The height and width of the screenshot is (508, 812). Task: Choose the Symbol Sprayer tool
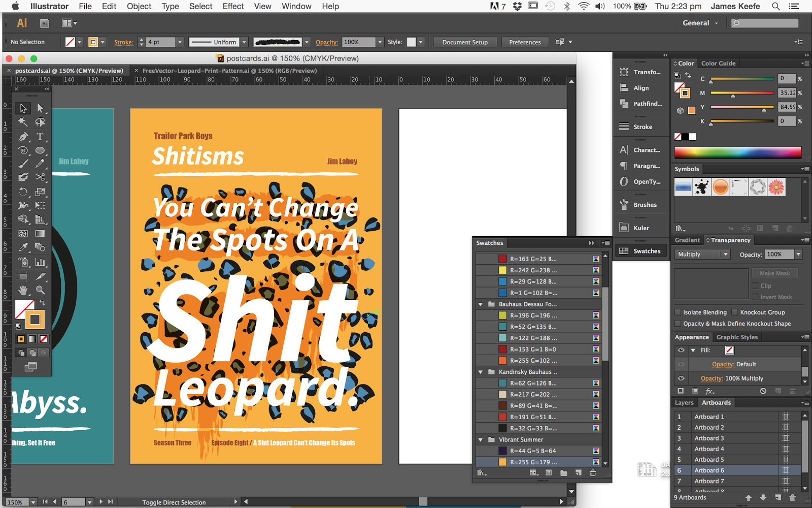click(x=23, y=262)
